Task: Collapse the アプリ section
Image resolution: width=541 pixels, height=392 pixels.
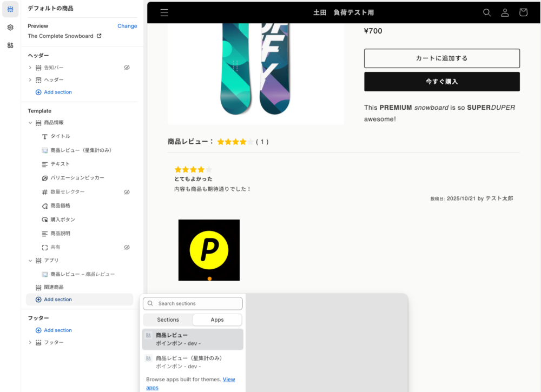Action: [x=30, y=261]
